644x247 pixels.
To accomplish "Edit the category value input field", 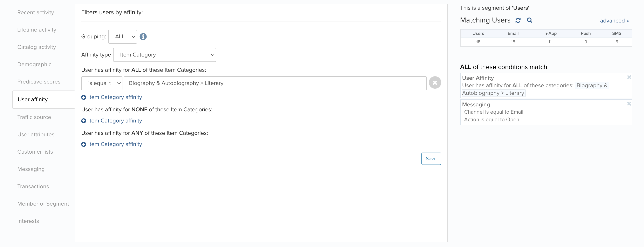I will [x=275, y=83].
